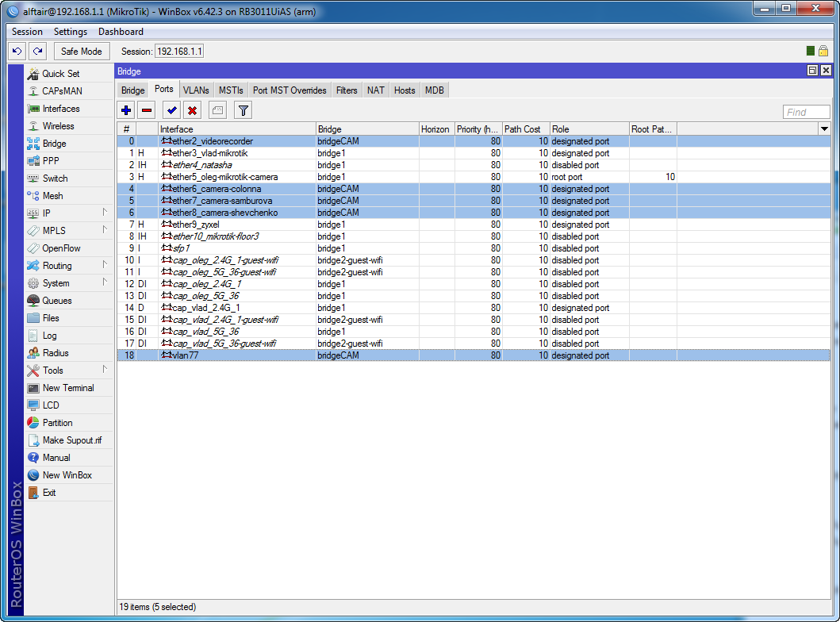
Task: Click the Redo arrow icon
Action: click(37, 52)
